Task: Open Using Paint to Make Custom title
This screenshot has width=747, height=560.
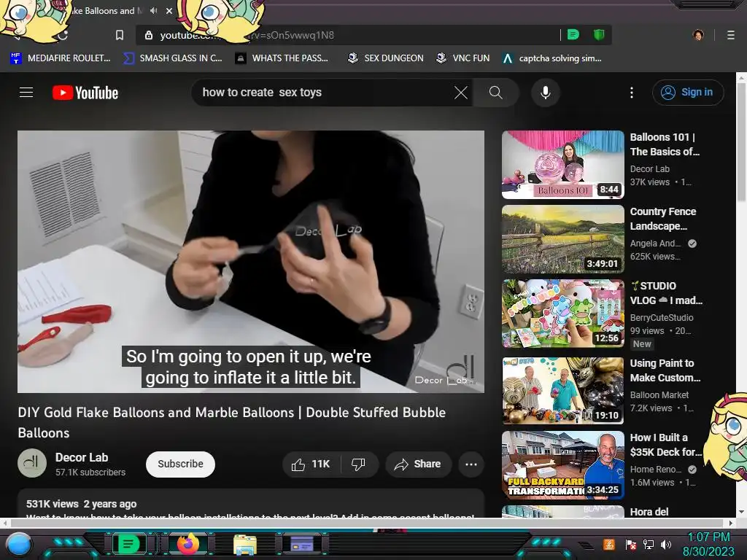Action: pyautogui.click(x=665, y=370)
